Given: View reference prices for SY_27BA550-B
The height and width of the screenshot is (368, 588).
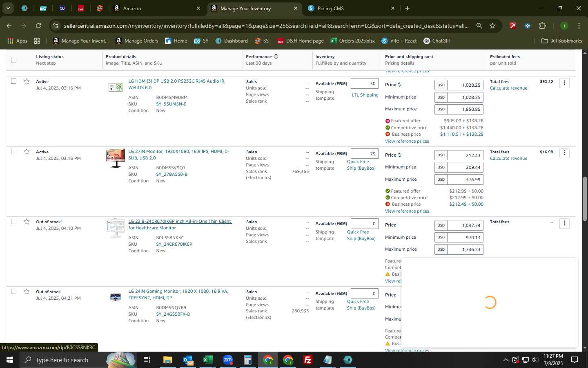Looking at the screenshot, I should (407, 211).
